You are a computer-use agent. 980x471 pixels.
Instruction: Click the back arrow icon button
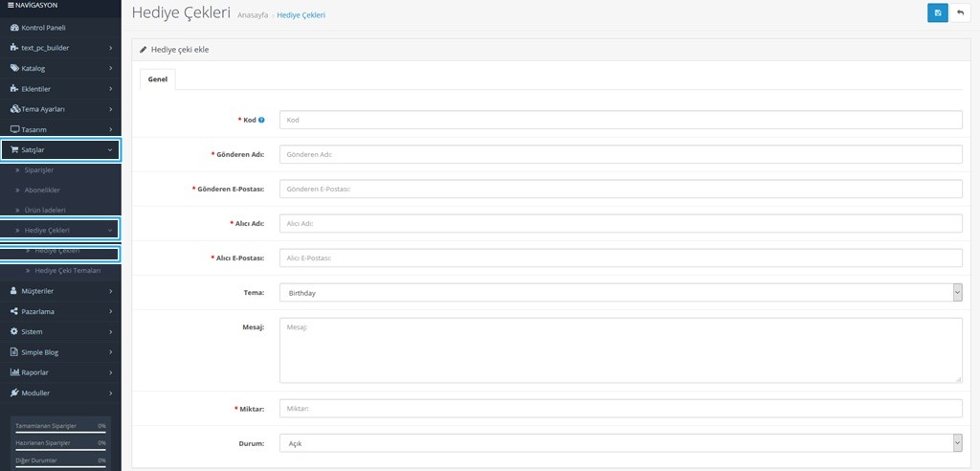coord(960,12)
